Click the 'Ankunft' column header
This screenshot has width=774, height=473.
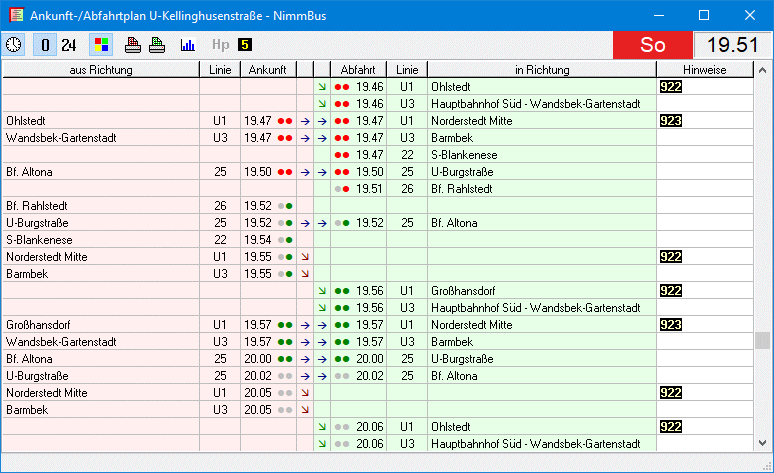point(268,70)
